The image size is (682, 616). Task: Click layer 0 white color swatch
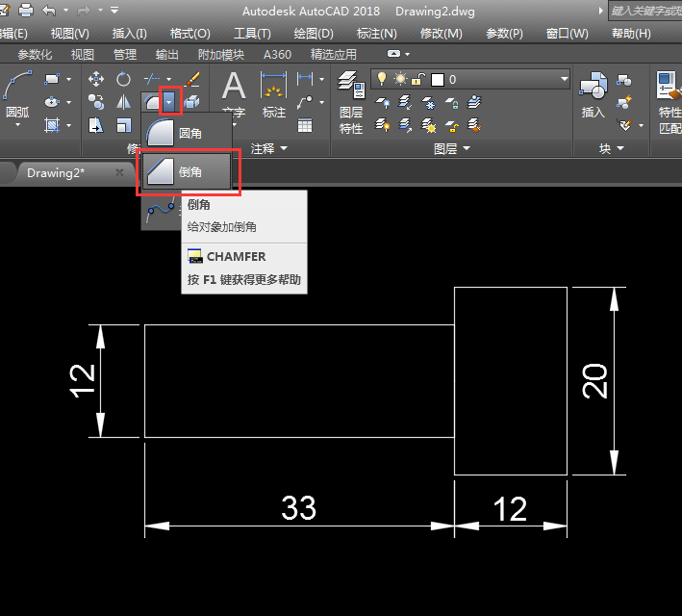(x=438, y=79)
